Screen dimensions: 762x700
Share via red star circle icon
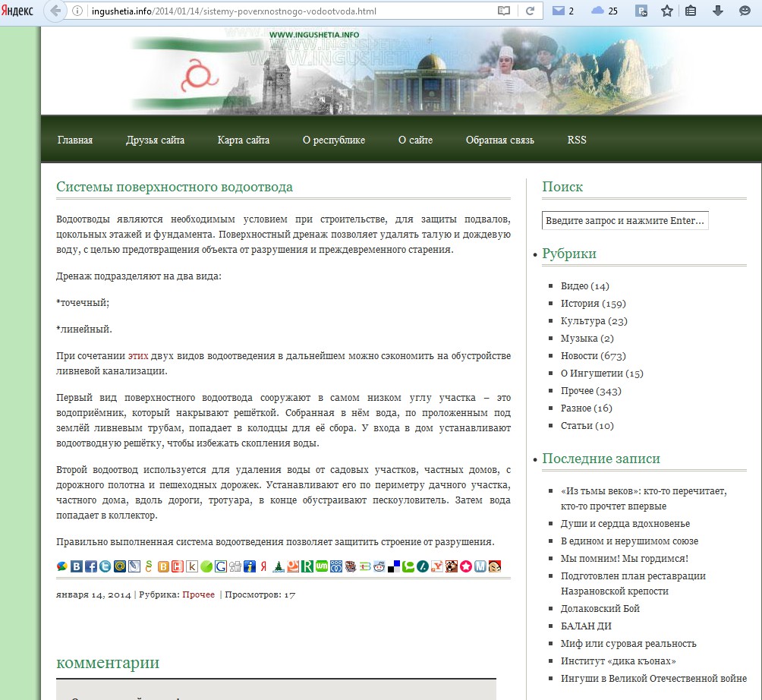pos(465,566)
